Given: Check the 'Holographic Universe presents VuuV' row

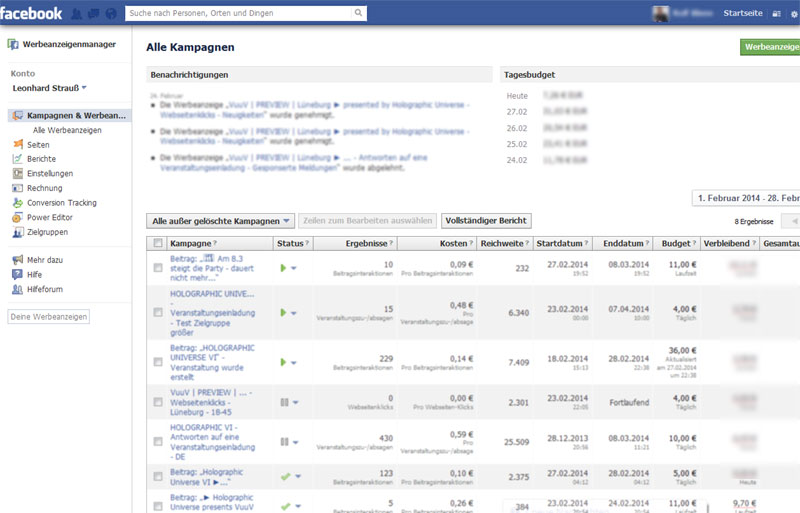Looking at the screenshot, I should click(x=158, y=506).
